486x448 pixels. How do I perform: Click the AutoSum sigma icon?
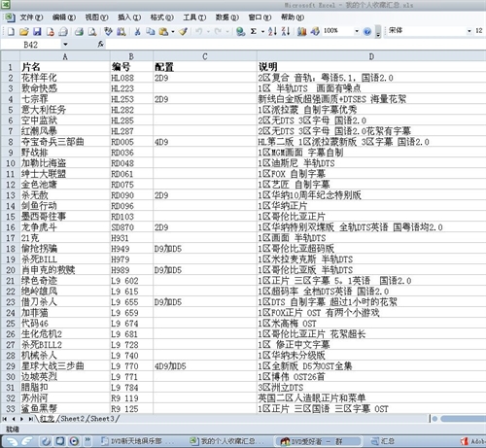(x=254, y=31)
